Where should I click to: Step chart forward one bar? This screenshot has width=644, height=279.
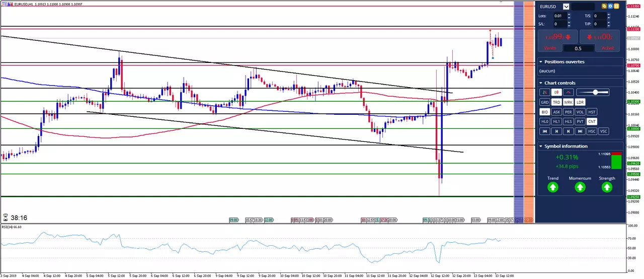pyautogui.click(x=568, y=131)
